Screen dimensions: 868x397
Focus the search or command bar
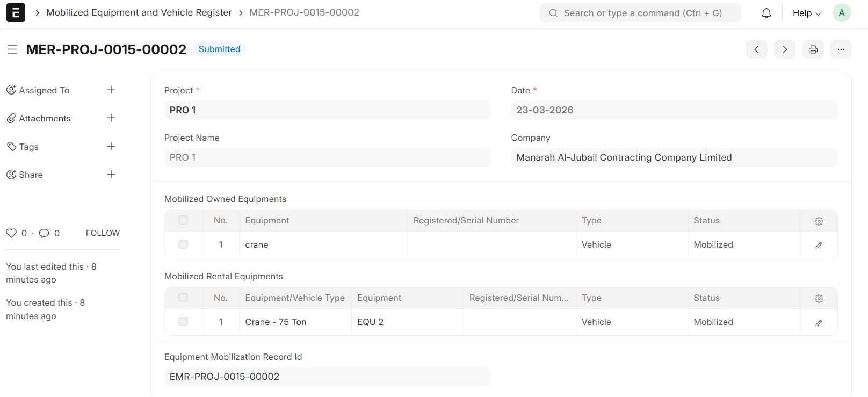tap(640, 13)
